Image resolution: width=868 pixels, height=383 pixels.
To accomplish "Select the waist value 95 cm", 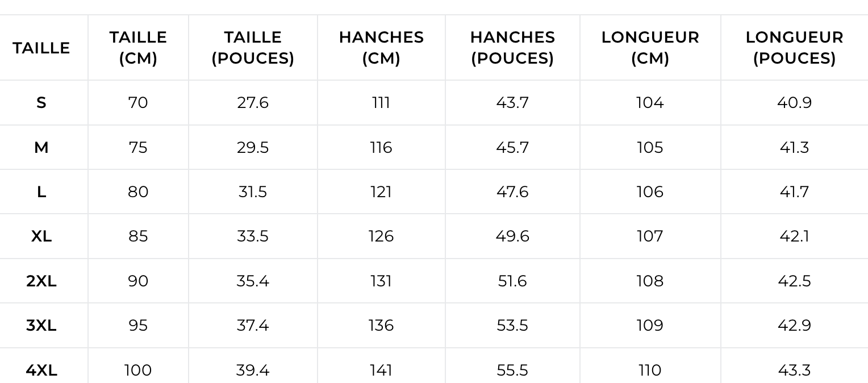I will [x=138, y=326].
